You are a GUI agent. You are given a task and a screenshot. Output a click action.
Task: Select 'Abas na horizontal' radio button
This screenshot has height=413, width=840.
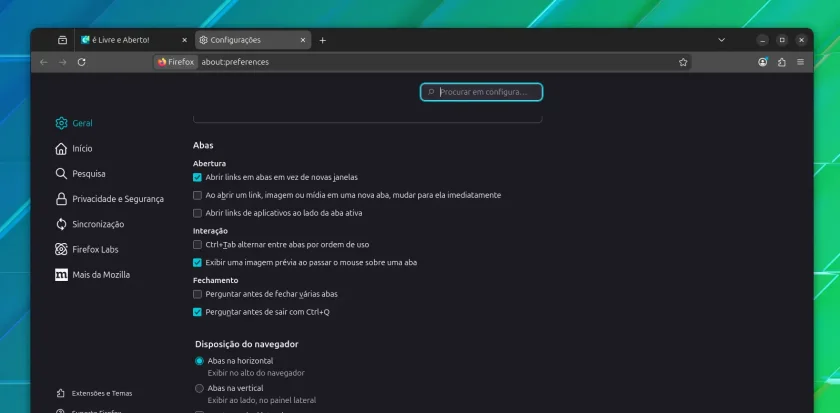[x=199, y=361]
